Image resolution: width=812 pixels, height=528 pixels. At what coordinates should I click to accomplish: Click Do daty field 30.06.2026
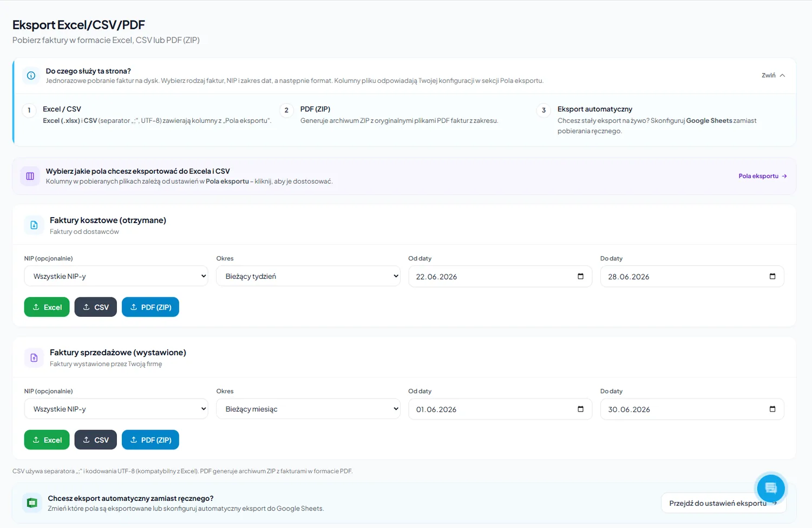pyautogui.click(x=692, y=409)
